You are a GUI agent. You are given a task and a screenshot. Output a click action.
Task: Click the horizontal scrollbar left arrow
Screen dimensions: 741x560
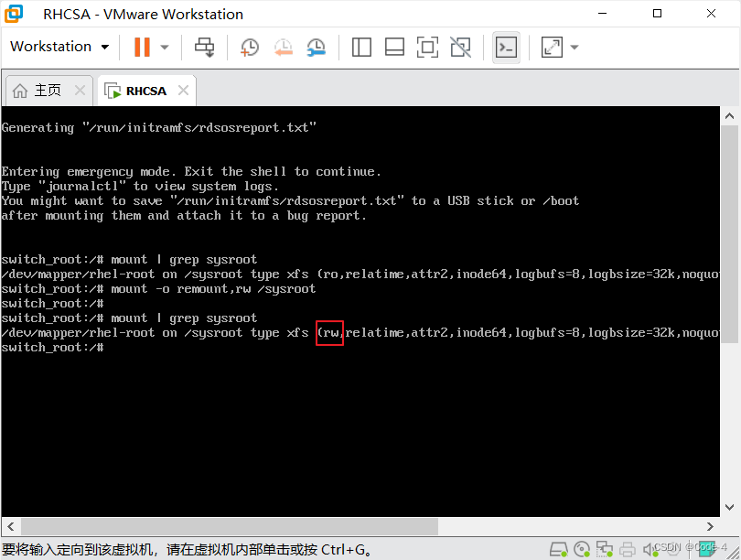10,526
